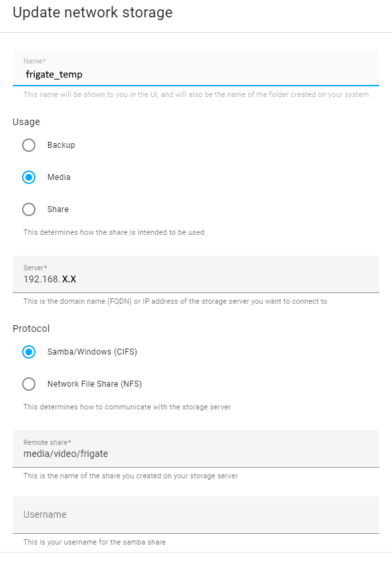Enable the Samba/Windows (CIFS) protocol
Viewport: 392px width, 564px height.
(x=28, y=351)
